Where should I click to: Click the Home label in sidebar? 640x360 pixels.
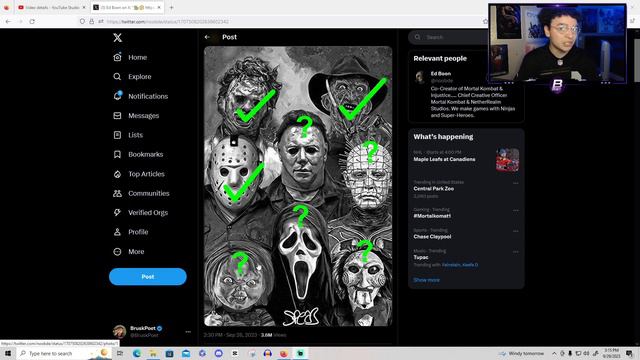point(138,58)
